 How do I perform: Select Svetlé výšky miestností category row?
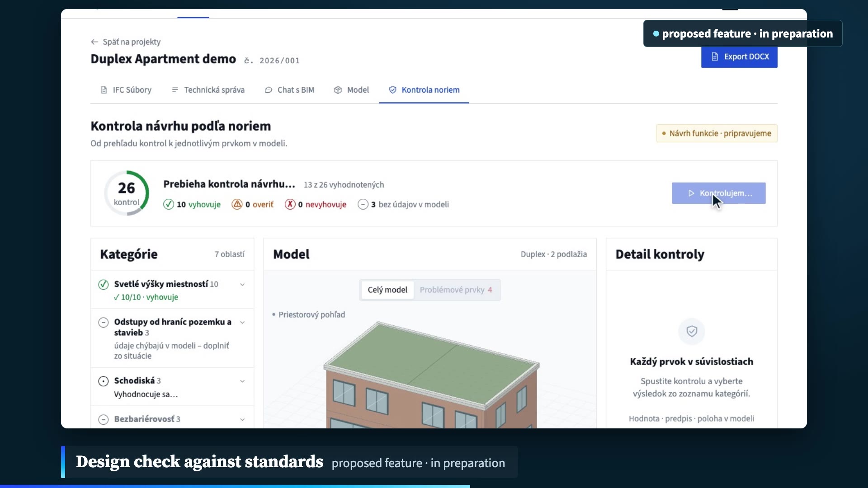tap(172, 290)
